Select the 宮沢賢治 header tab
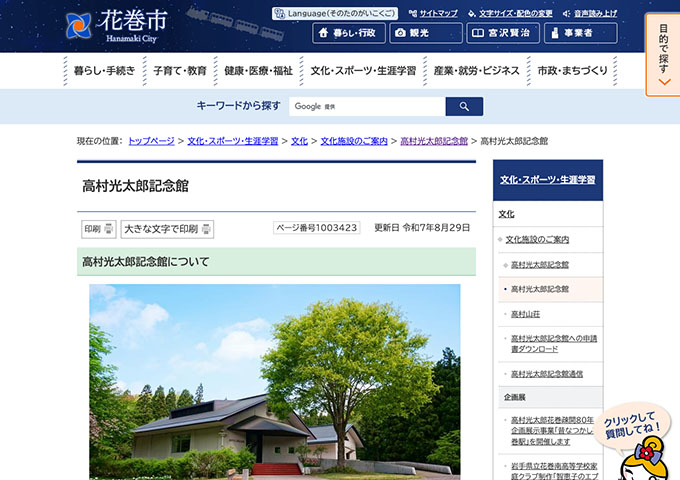The height and width of the screenshot is (480, 680). pos(503,33)
